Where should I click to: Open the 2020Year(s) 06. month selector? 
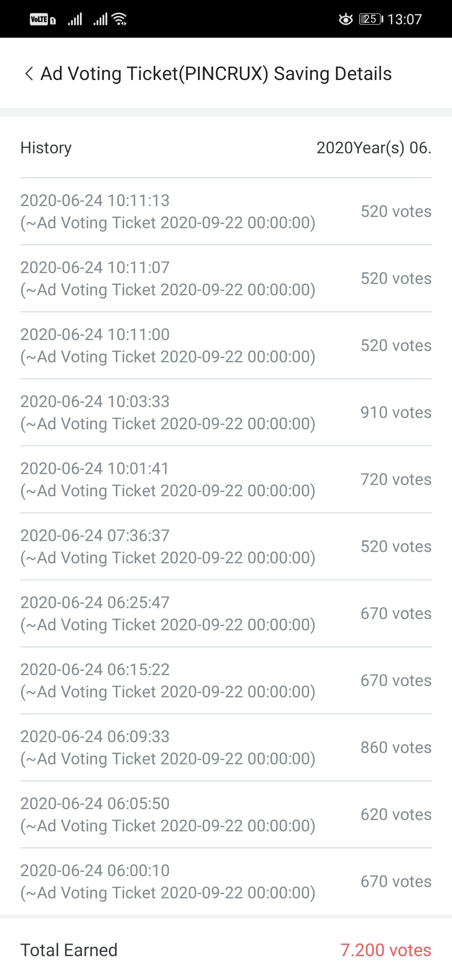(x=373, y=148)
